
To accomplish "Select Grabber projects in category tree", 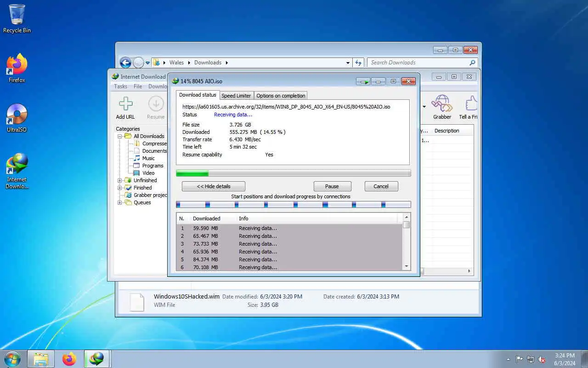I will (146, 195).
